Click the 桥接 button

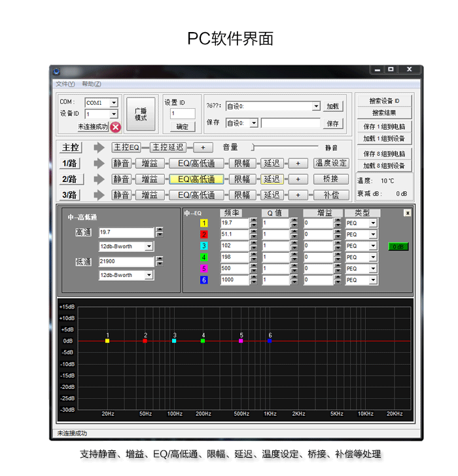tap(331, 179)
